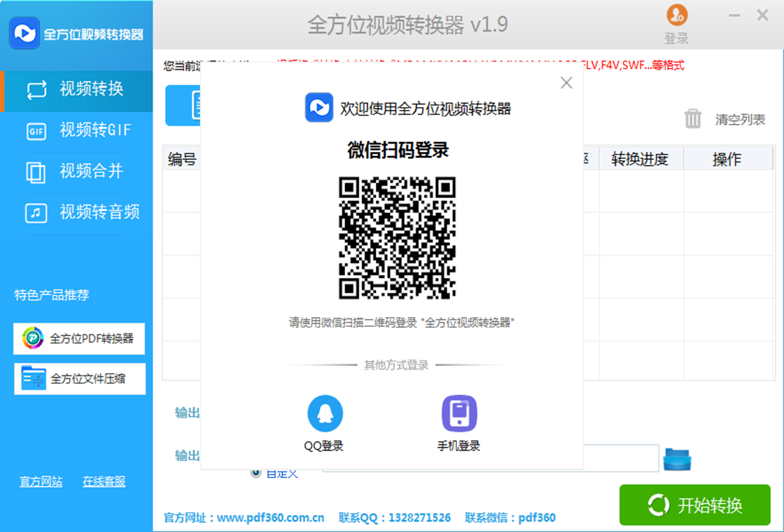
Task: Close the main application window
Action: 762,15
